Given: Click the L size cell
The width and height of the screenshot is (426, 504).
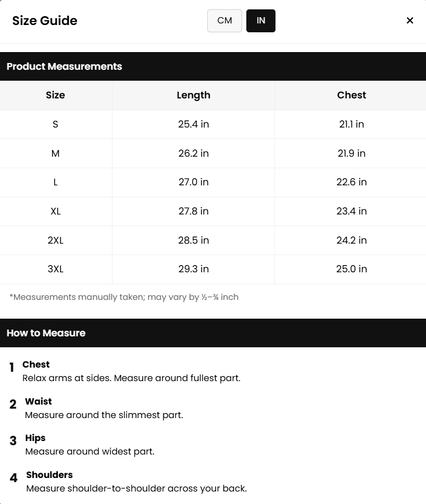Looking at the screenshot, I should pyautogui.click(x=55, y=182).
